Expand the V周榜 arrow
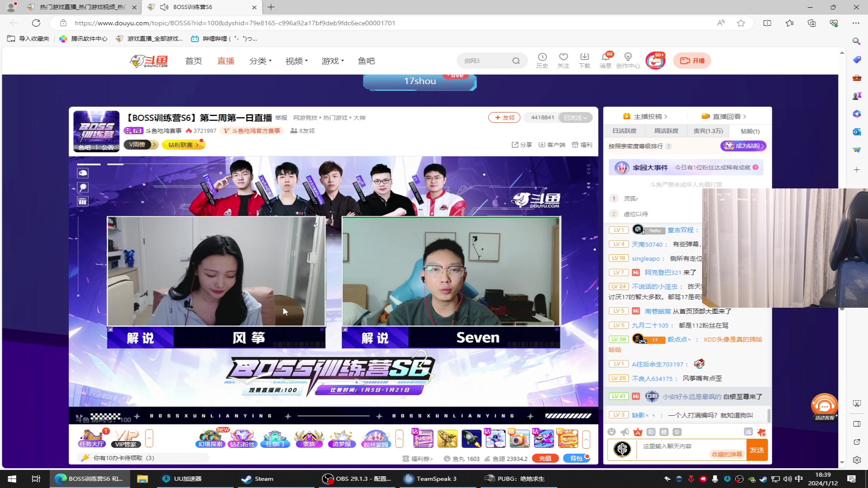The image size is (868, 488). [x=154, y=145]
